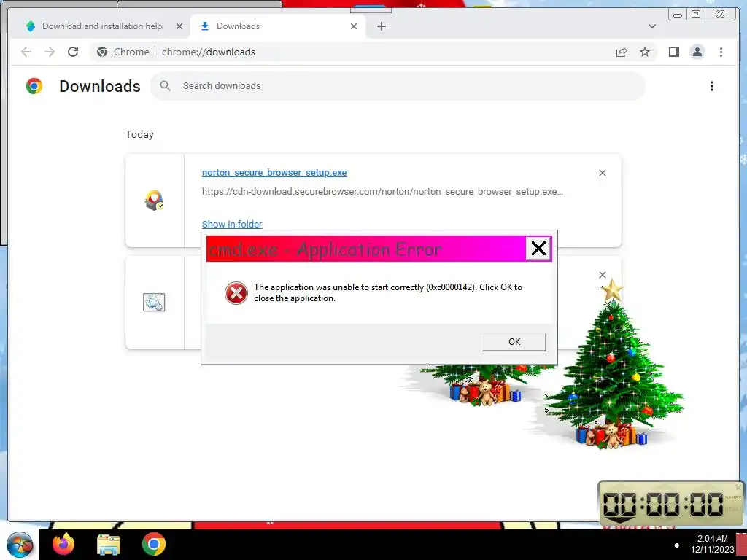Click the browser forward arrow
Image resolution: width=747 pixels, height=560 pixels.
pyautogui.click(x=50, y=52)
